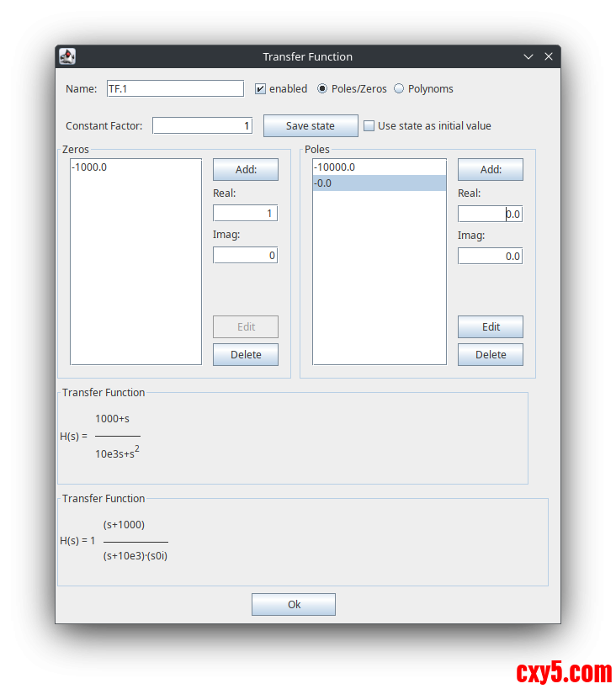Click the Zeros Real value field
Viewport: 616px width, 689px height.
[245, 214]
